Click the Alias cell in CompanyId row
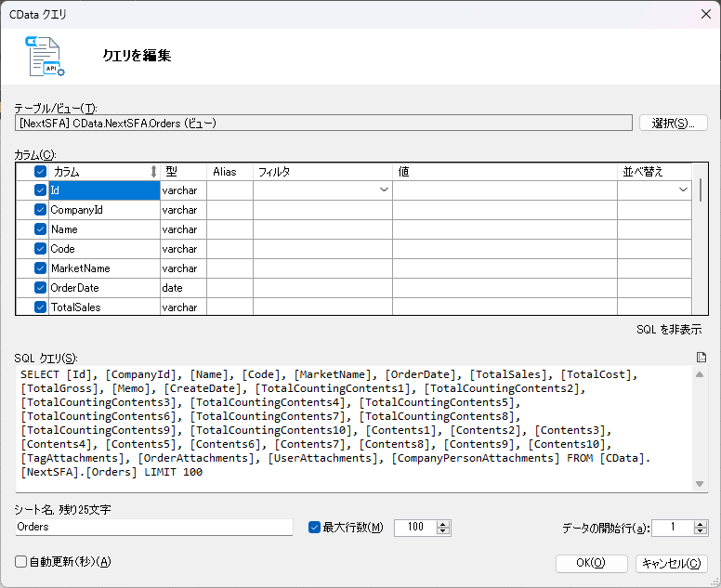This screenshot has height=588, width=721. point(229,210)
